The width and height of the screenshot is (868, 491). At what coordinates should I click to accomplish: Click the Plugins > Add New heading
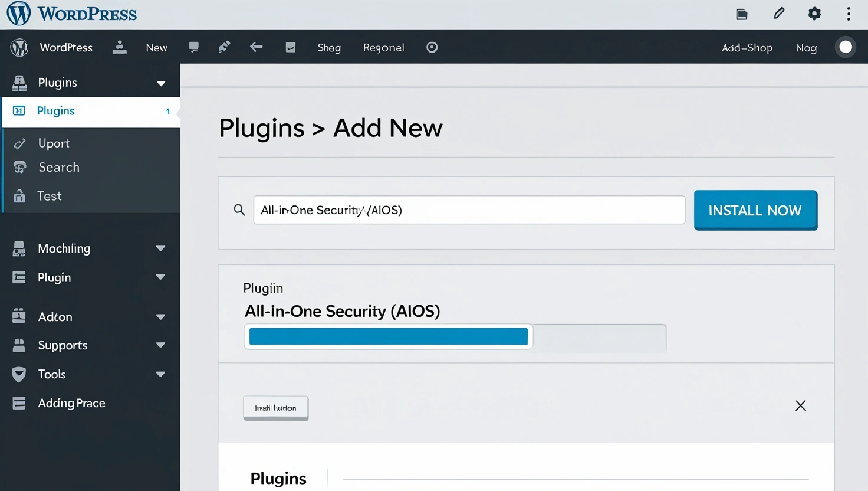click(331, 128)
